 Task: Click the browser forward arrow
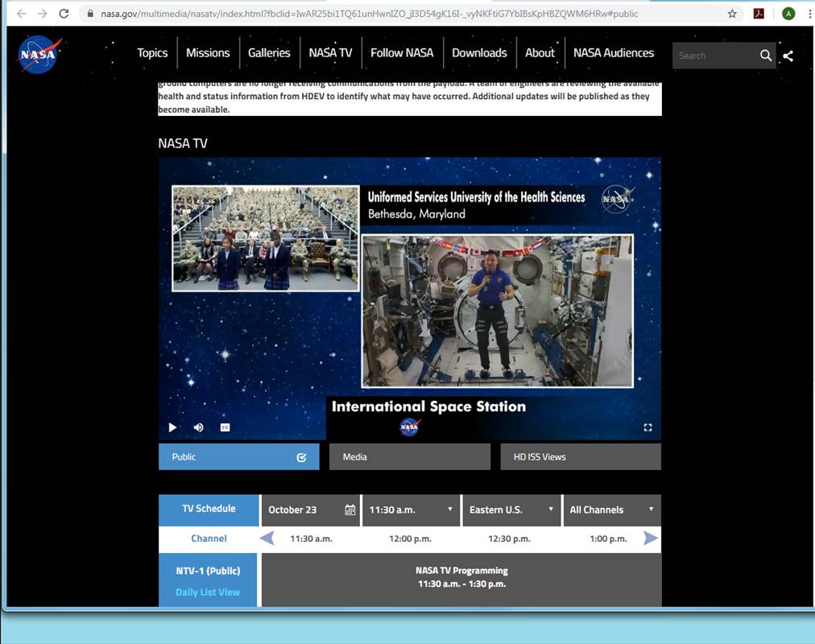pyautogui.click(x=43, y=14)
